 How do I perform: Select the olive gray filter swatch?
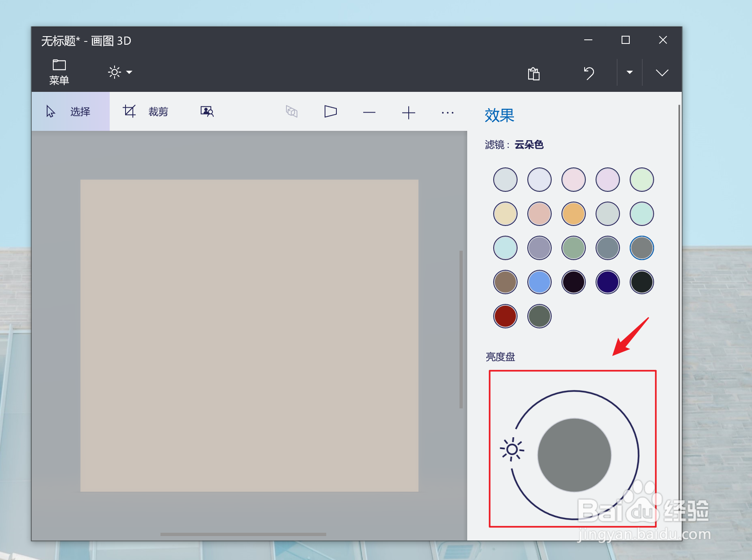(540, 316)
